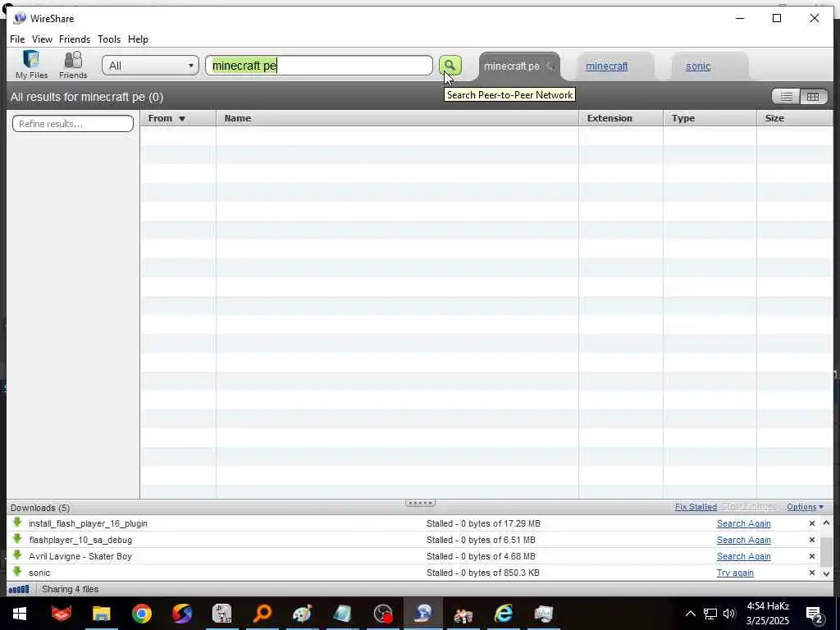Cancel the Avril Lavigne - Skater Boy download

[811, 556]
